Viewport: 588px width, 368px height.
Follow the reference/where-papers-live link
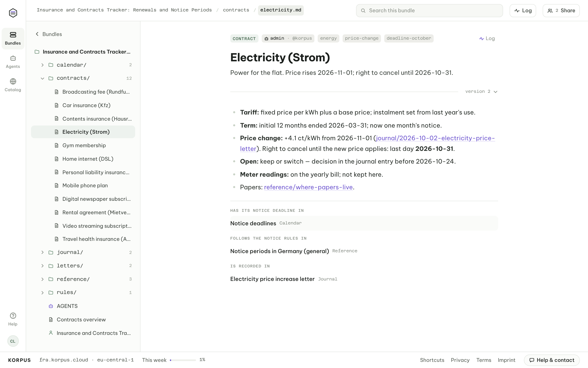click(x=308, y=187)
